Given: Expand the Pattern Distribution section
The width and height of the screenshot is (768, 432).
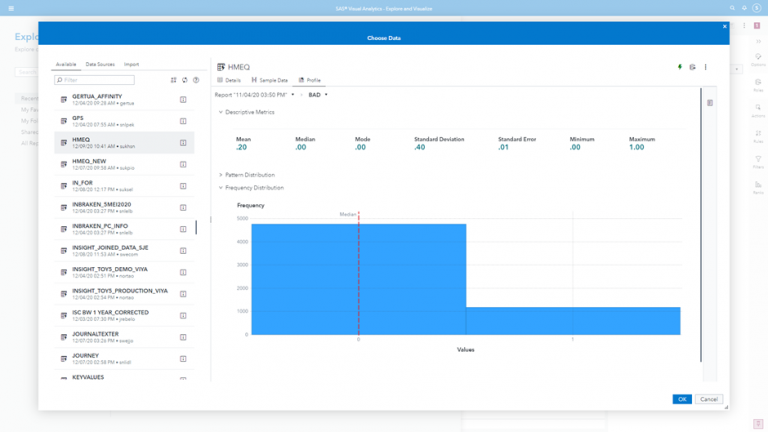Looking at the screenshot, I should click(x=221, y=175).
